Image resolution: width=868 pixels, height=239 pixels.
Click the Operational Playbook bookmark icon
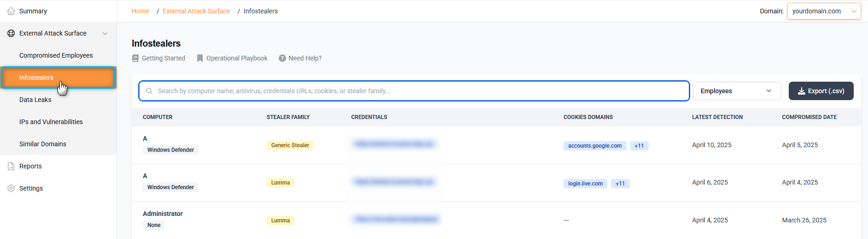tap(200, 58)
